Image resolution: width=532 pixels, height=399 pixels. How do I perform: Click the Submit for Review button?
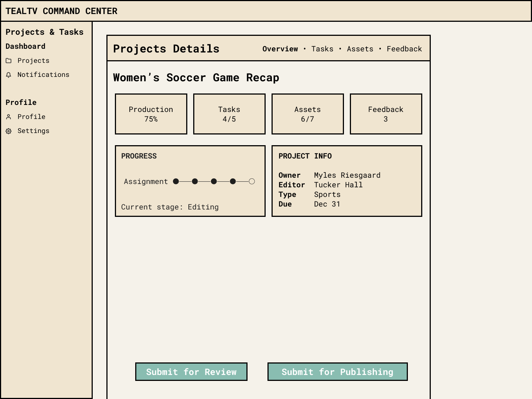click(x=191, y=372)
